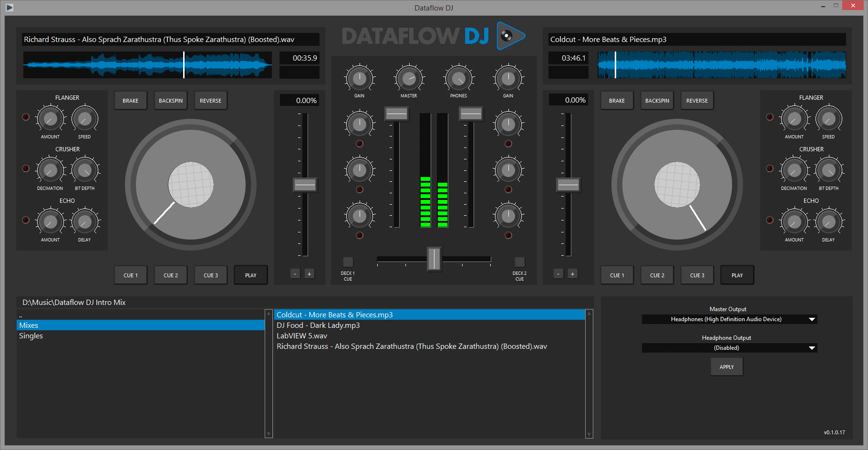
Task: Click right channel top EQ knob
Action: (x=508, y=125)
